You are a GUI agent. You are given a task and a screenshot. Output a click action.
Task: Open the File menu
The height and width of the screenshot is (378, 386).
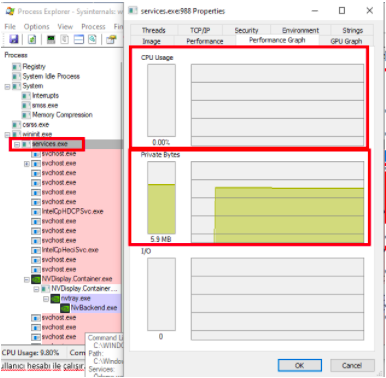pyautogui.click(x=10, y=26)
